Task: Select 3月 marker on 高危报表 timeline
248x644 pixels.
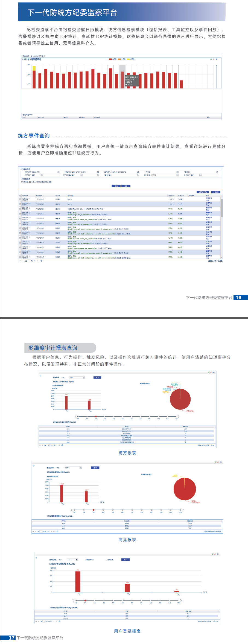Action: [94, 510]
